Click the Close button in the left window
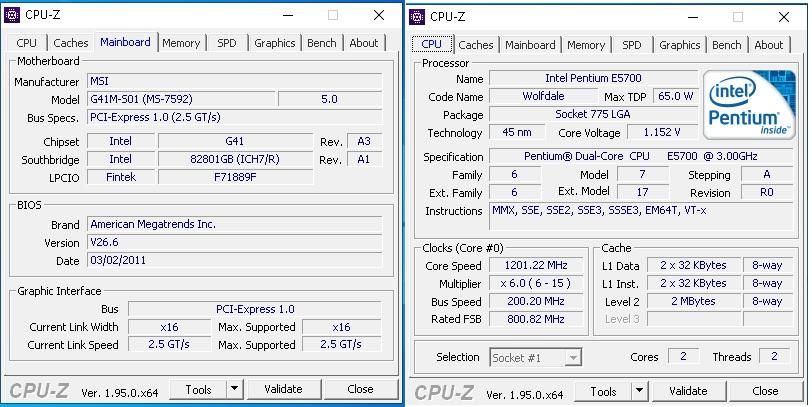Viewport: 812px width, 407px height. coord(360,389)
